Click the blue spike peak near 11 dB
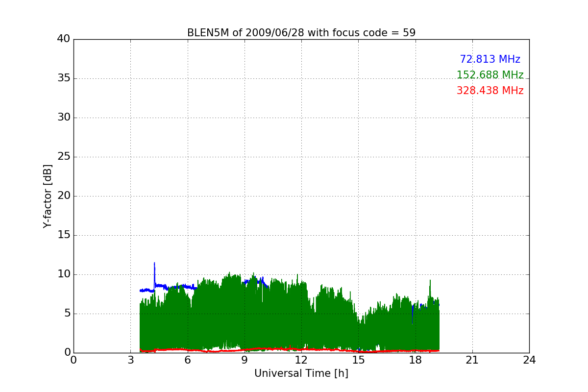Screen dimensions: 588x392 click(x=154, y=263)
